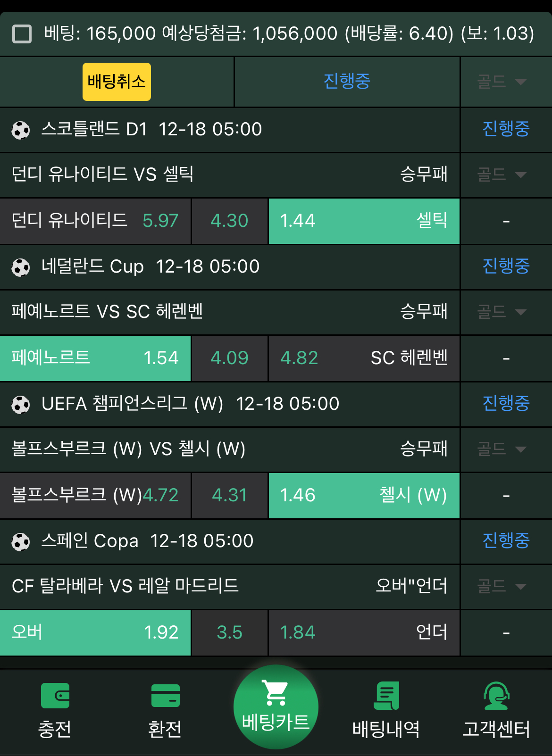Click the 진행중 tab in the top header row
Screen dimensions: 552x756
coord(347,81)
